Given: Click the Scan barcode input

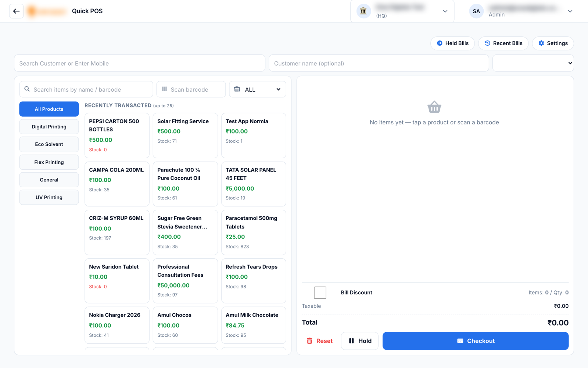Looking at the screenshot, I should click(x=191, y=89).
